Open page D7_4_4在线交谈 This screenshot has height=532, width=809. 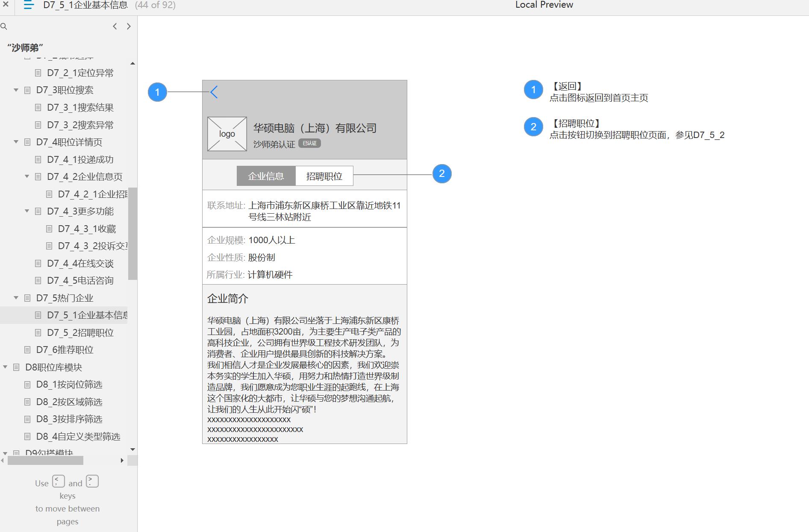pyautogui.click(x=80, y=263)
